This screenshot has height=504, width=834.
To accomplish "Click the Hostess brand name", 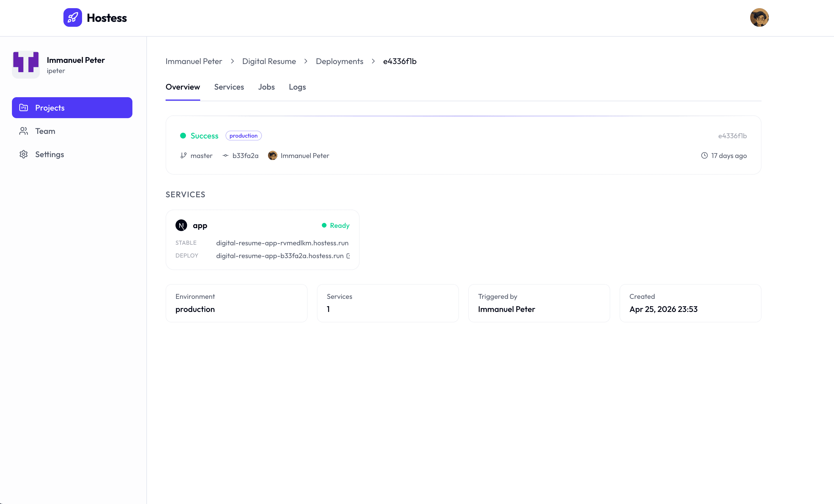I will click(107, 17).
